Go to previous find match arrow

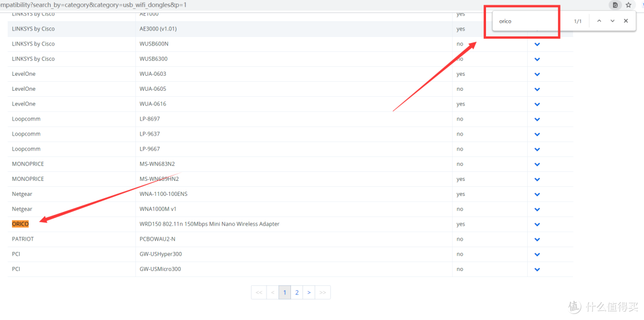[x=599, y=21]
